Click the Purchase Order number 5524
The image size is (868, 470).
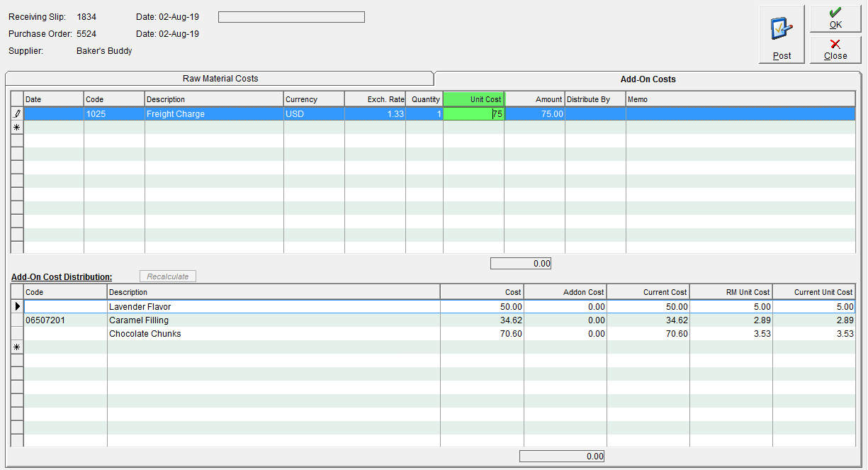86,34
